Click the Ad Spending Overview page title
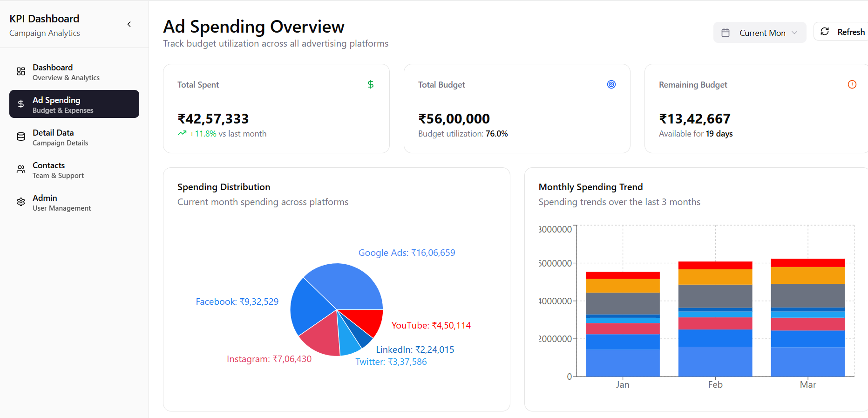The height and width of the screenshot is (418, 868). (254, 27)
